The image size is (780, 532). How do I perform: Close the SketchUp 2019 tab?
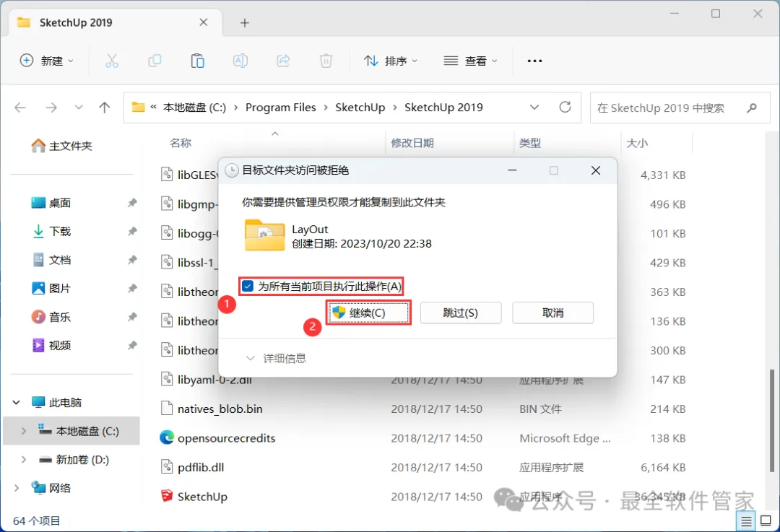(204, 22)
